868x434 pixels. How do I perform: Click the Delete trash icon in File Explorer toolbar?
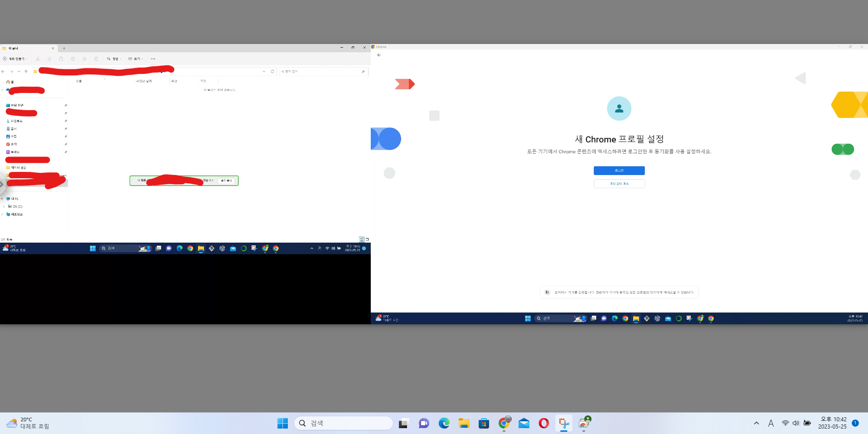coord(96,59)
